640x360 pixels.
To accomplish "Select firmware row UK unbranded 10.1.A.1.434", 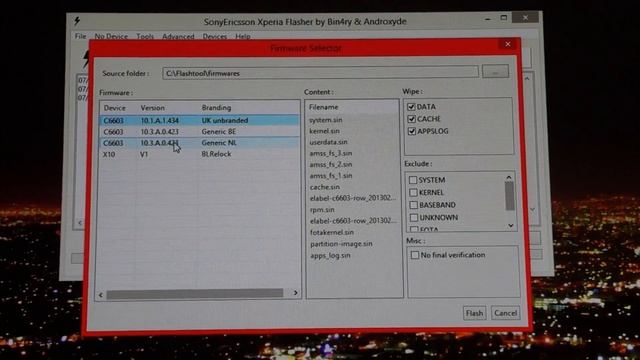I will tap(199, 120).
